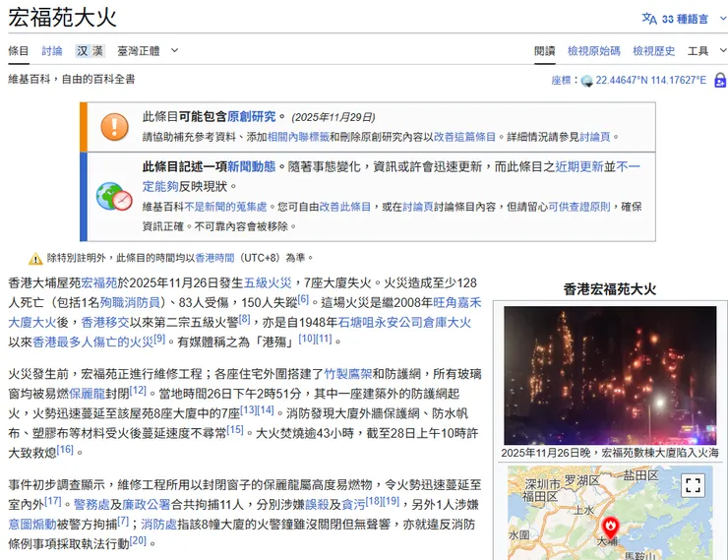Click citation reference [8]
Screen dimensions: 728x560
click(244, 320)
